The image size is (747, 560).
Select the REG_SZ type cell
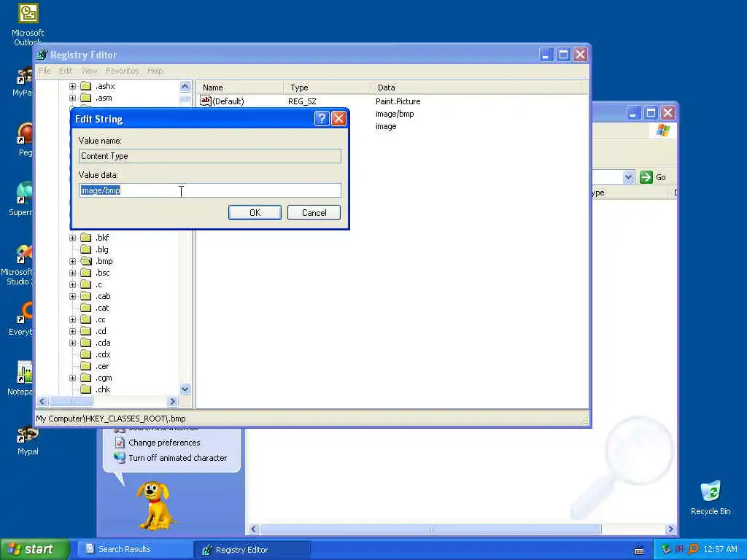pyautogui.click(x=302, y=101)
